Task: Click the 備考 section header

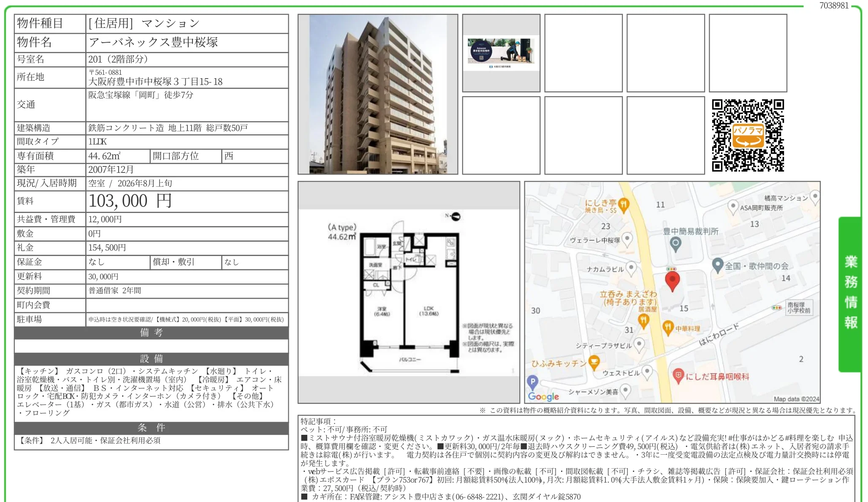Action: [151, 333]
